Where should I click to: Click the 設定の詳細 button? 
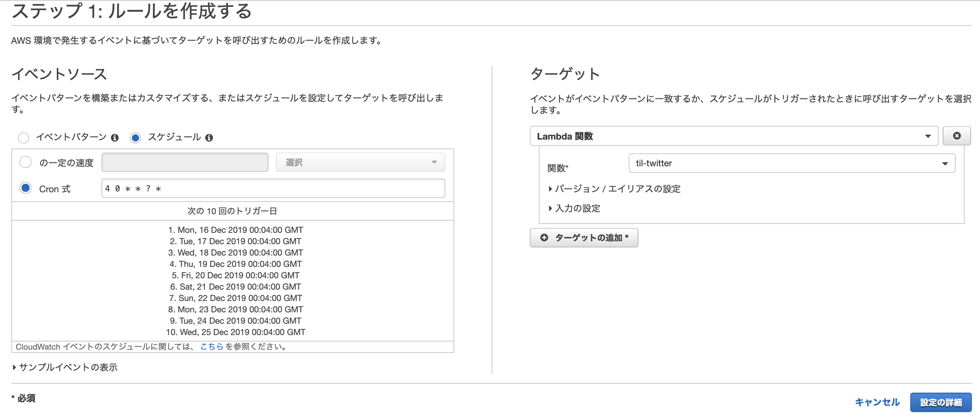tap(941, 402)
